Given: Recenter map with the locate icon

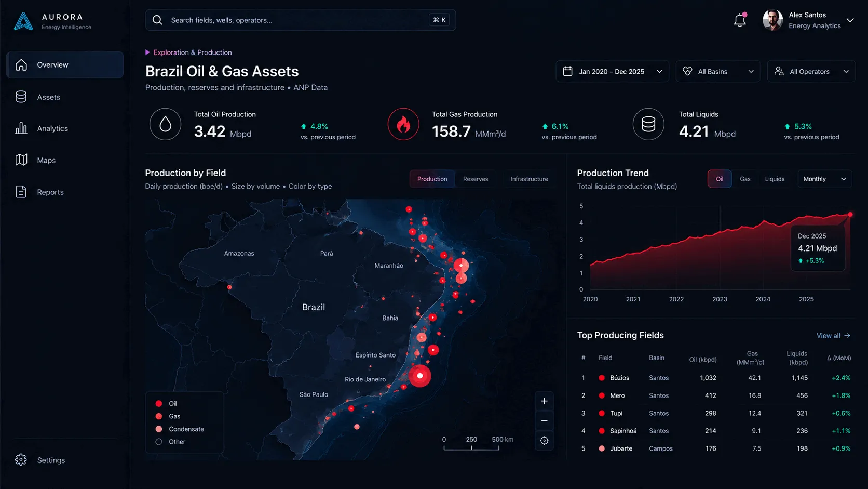Looking at the screenshot, I should (544, 441).
